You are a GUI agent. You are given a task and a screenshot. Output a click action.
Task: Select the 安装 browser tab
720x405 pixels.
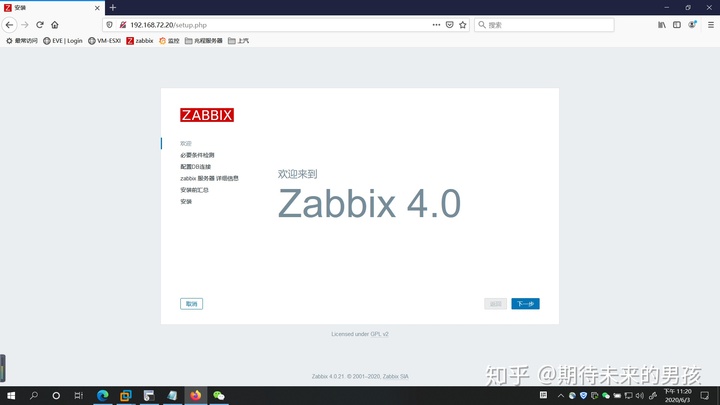click(52, 8)
